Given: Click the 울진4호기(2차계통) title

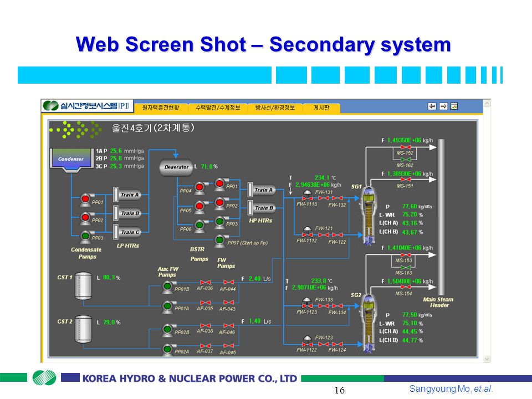Looking at the screenshot, I should click(x=153, y=128).
